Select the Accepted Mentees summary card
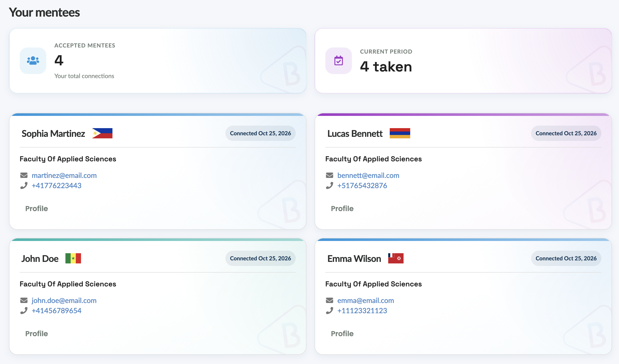Viewport: 619px width, 364px height. click(x=158, y=61)
